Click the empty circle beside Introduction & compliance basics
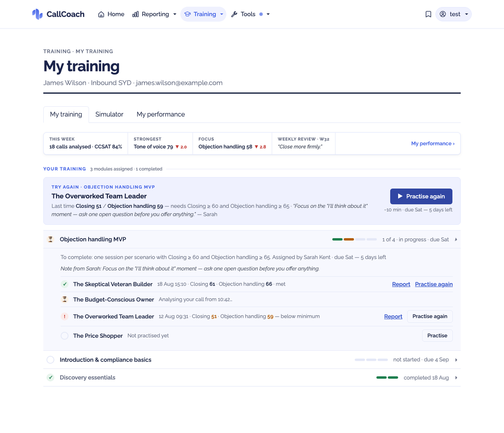The image size is (504, 433). (50, 360)
